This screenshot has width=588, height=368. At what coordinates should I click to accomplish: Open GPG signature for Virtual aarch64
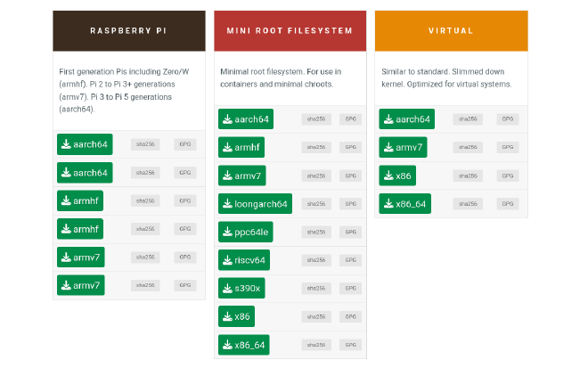(508, 119)
